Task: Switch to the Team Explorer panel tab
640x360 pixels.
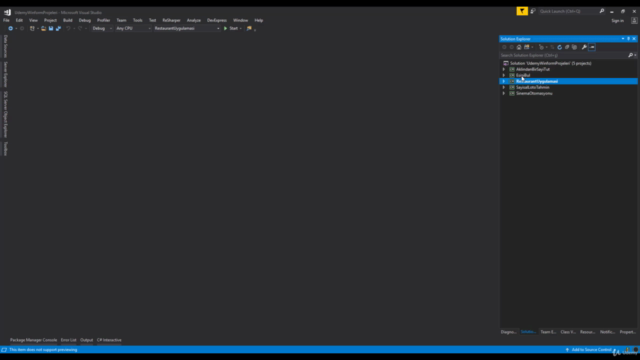Action: coord(548,332)
